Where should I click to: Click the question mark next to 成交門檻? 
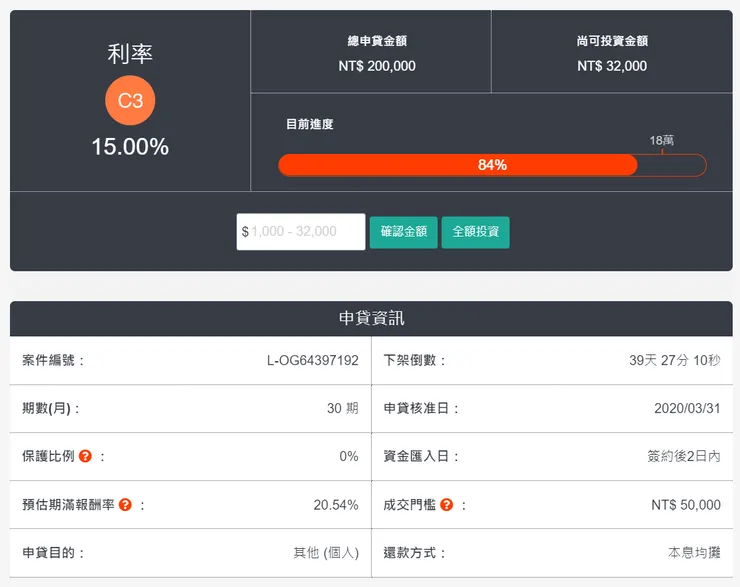point(446,505)
